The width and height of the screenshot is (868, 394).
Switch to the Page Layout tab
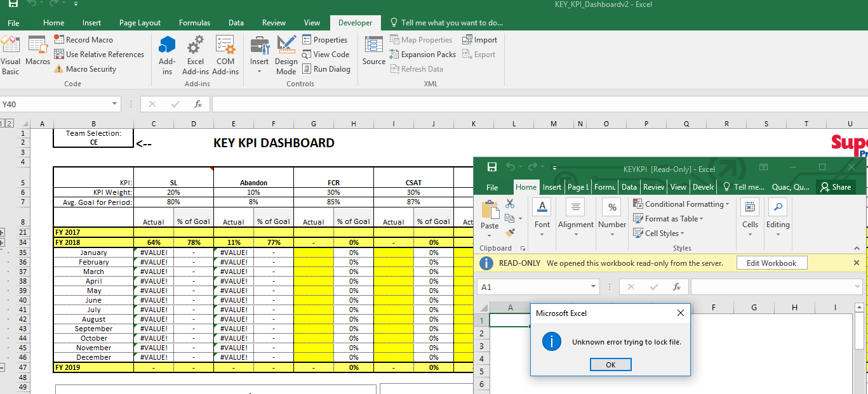[140, 23]
